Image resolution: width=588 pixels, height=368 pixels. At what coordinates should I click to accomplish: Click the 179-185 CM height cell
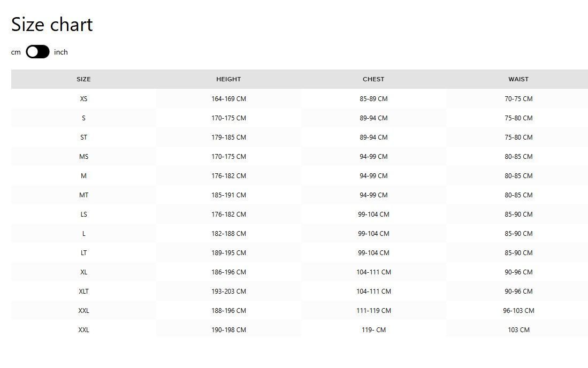[x=228, y=137]
